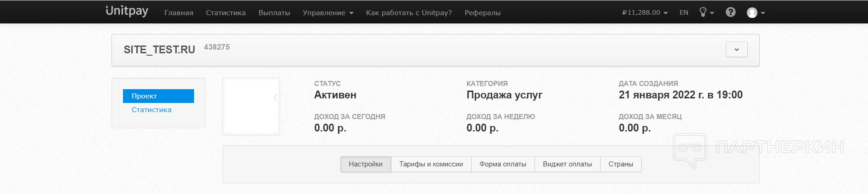This screenshot has height=194, width=868.
Task: Click the project ID 438275
Action: pos(217,47)
